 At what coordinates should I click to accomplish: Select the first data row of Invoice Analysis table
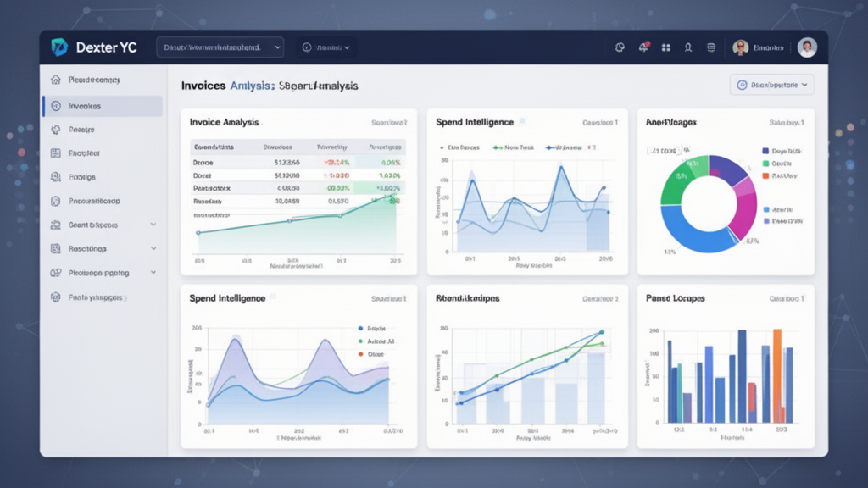point(298,163)
